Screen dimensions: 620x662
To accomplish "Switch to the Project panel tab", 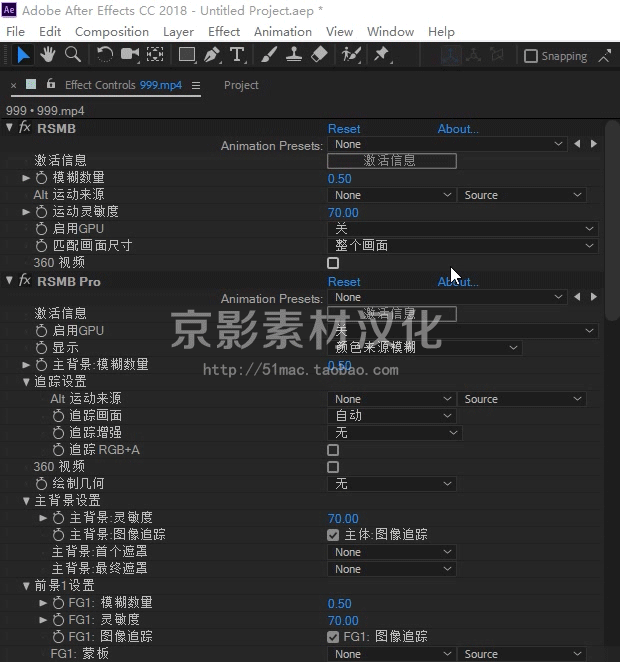I will (241, 85).
